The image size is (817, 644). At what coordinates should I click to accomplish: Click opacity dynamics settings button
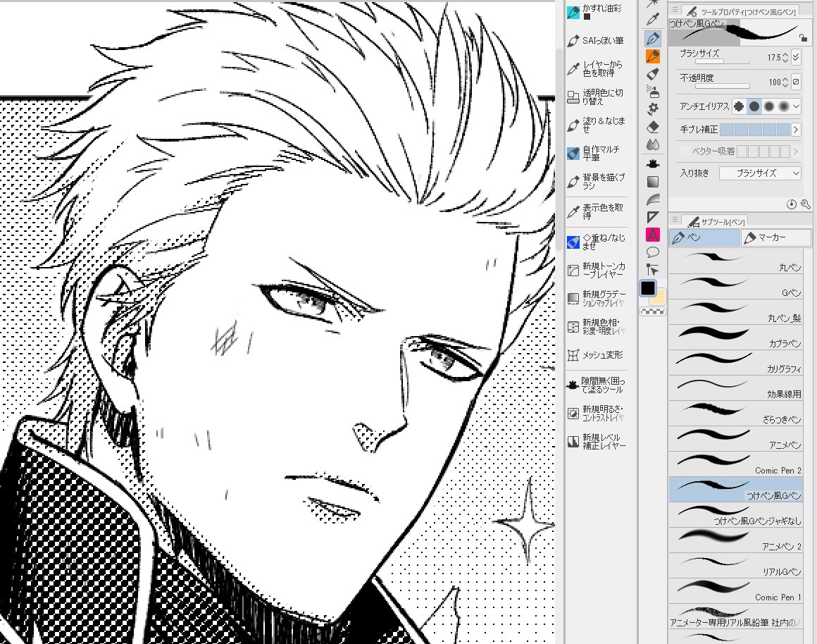pos(796,82)
